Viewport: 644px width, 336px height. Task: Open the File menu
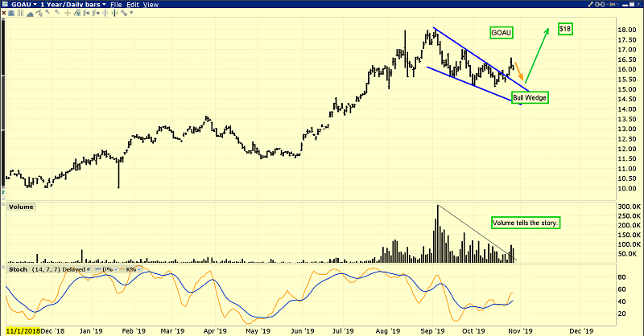coord(118,5)
